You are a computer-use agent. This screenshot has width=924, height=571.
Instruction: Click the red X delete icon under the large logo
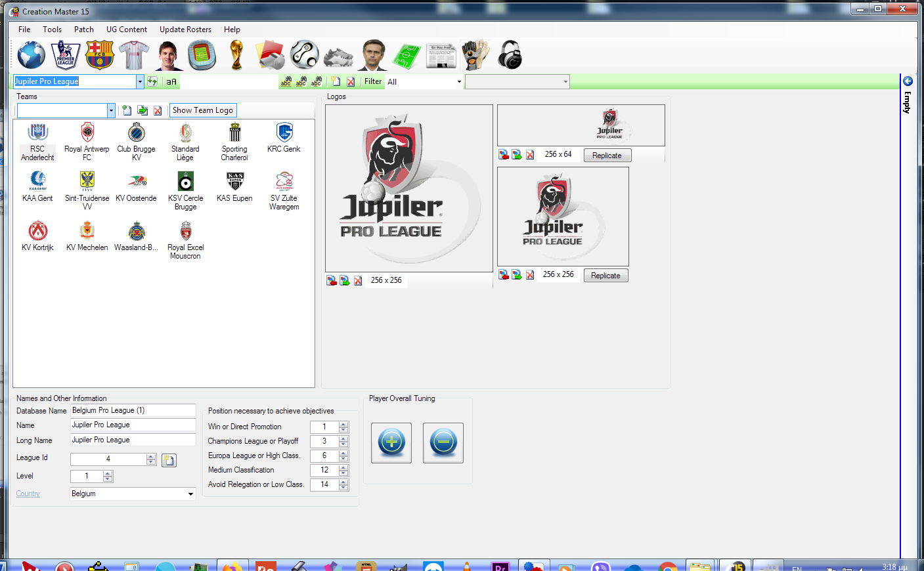pos(358,280)
